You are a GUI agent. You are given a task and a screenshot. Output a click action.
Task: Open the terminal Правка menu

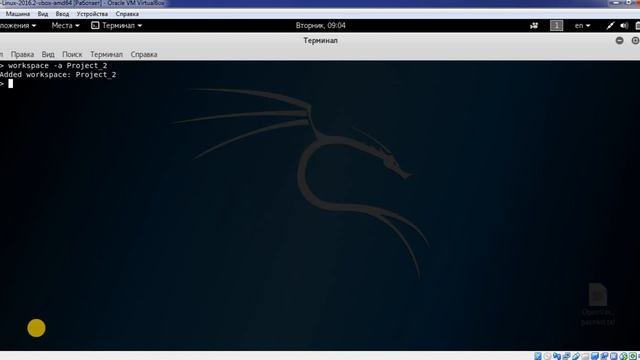tap(22, 54)
